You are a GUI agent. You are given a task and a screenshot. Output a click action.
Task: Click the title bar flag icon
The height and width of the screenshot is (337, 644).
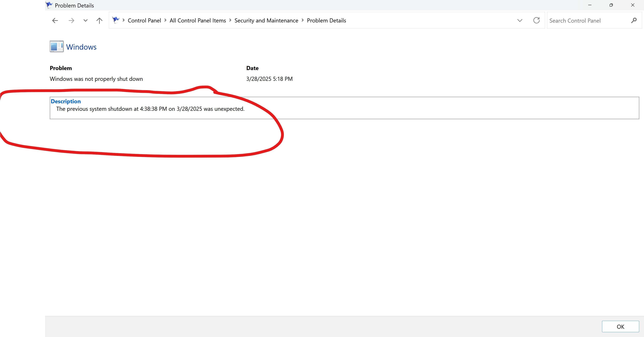[x=49, y=5]
